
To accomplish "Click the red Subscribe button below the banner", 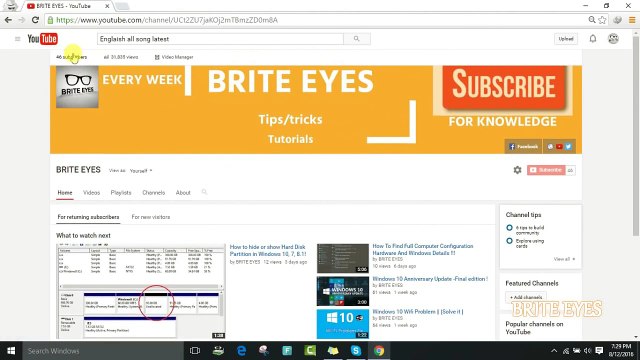I will point(546,170).
